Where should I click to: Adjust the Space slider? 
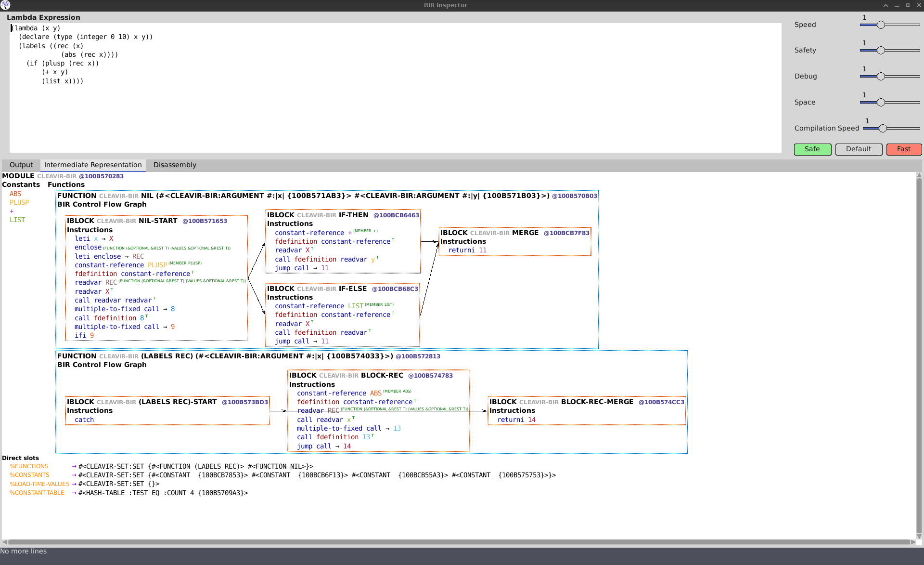click(x=890, y=103)
